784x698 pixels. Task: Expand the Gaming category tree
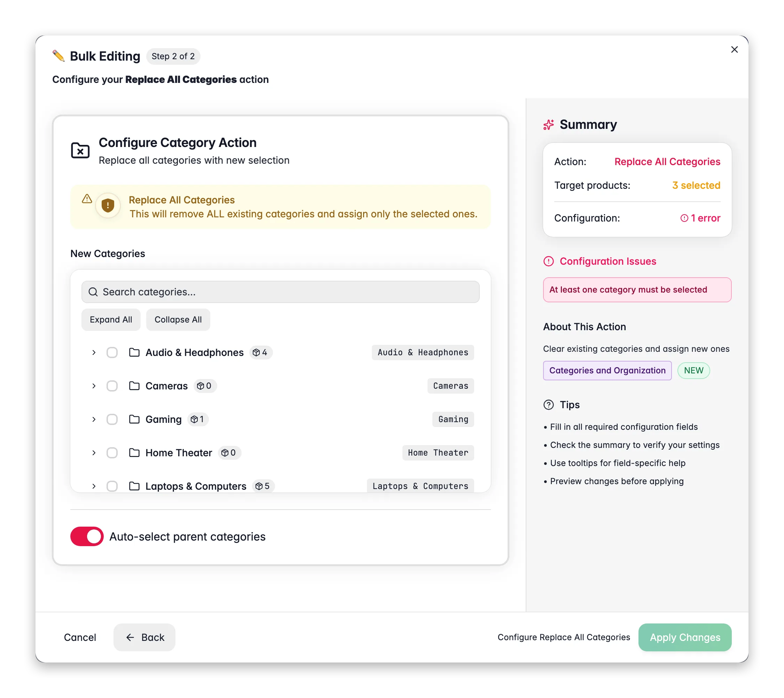tap(94, 419)
